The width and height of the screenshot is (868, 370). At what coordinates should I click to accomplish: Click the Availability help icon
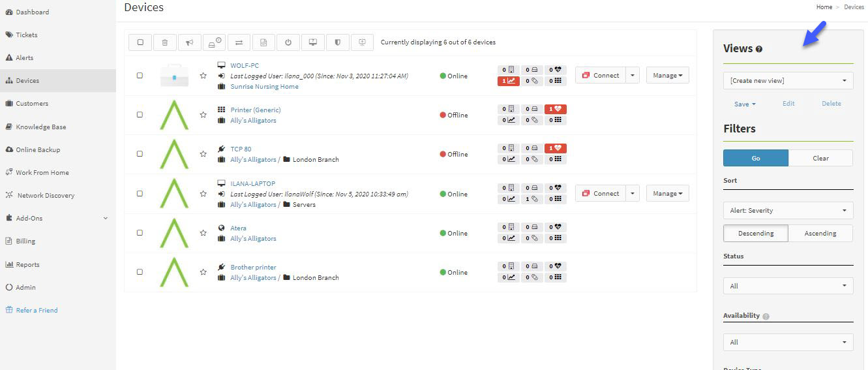tap(766, 316)
